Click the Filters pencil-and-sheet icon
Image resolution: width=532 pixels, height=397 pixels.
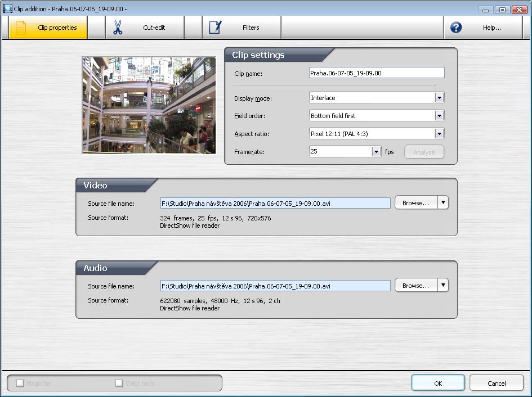pos(215,28)
